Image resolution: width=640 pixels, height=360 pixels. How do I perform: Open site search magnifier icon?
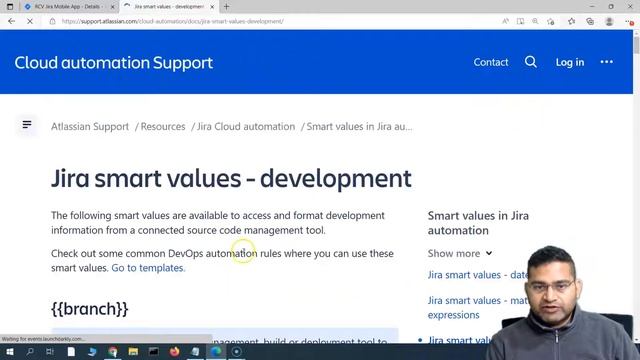(531, 62)
